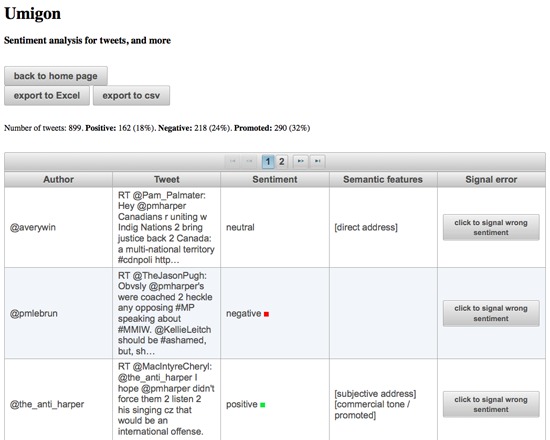Signal wrong sentiment for @averywin tweet
Viewport: 550px width, 440px height.
coord(491,227)
